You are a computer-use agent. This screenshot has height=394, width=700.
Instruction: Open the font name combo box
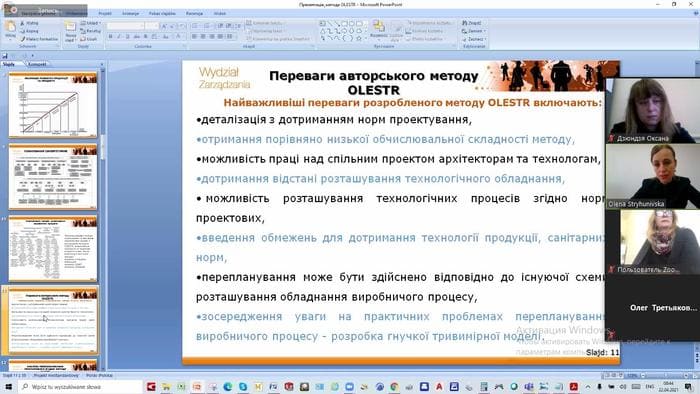(x=126, y=25)
